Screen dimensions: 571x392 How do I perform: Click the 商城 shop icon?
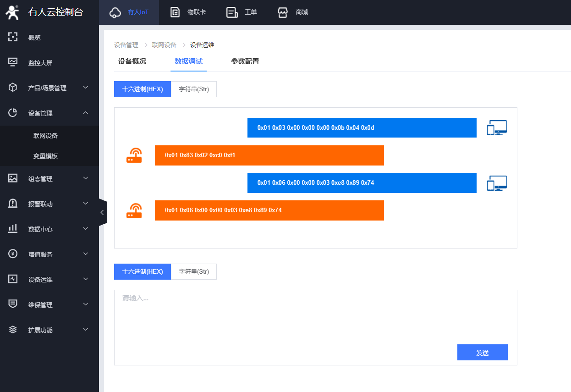(x=283, y=12)
